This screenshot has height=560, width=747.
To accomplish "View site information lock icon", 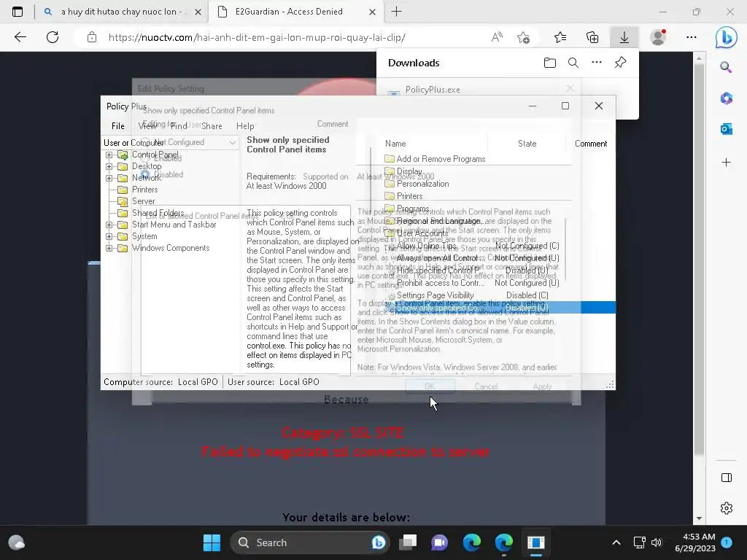I will [x=92, y=37].
